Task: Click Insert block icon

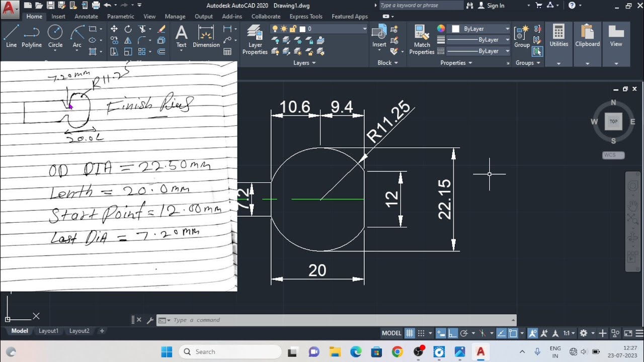Action: [379, 36]
